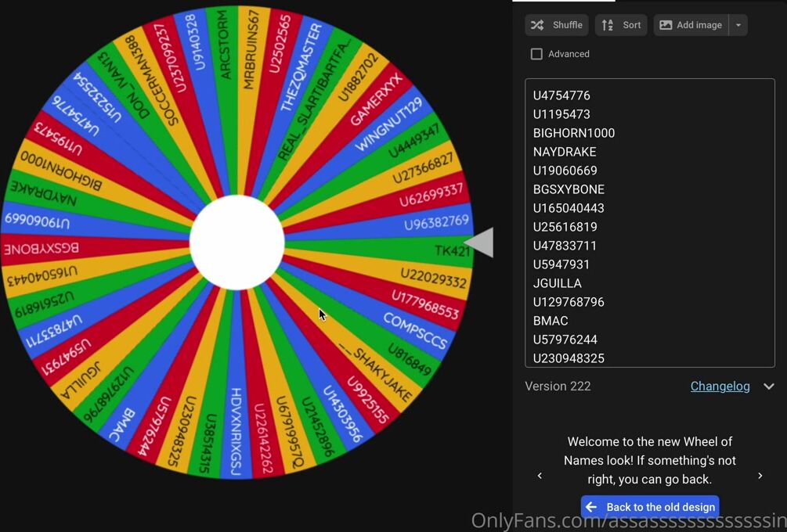Viewport: 787px width, 532px height.
Task: Enable the Advanced checkbox
Action: pyautogui.click(x=536, y=54)
